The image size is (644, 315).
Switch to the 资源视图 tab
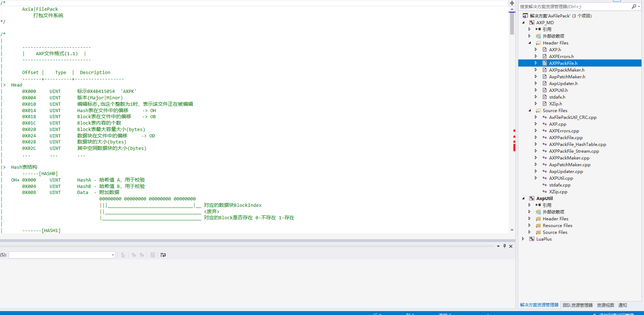605,305
